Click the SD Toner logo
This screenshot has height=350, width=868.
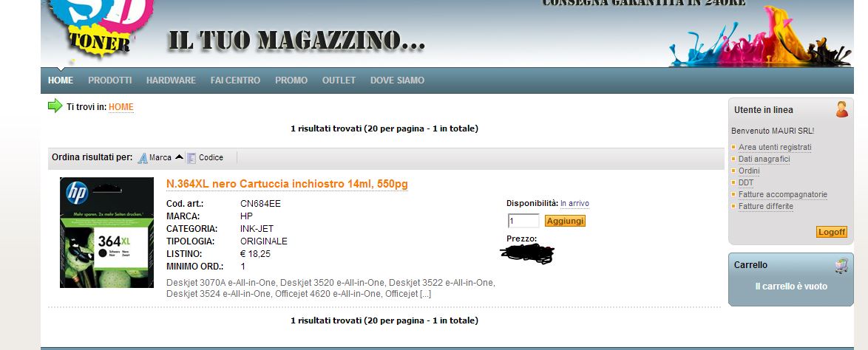click(x=100, y=27)
